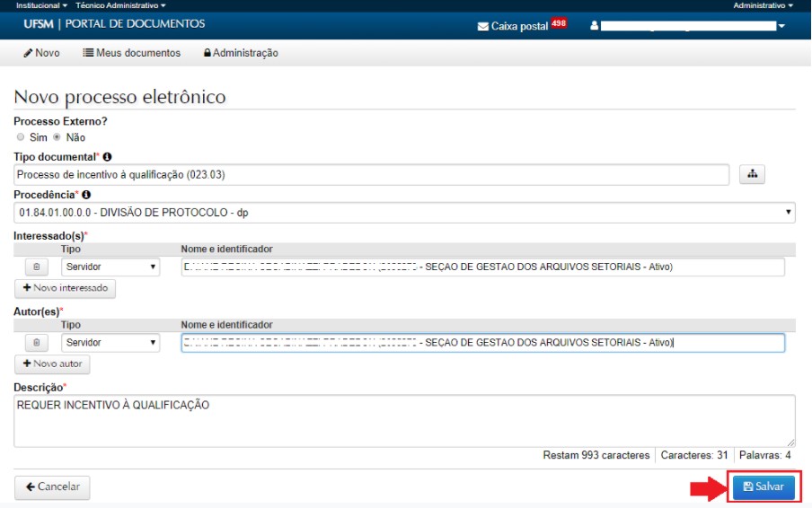Screen dimensions: 812x508
Task: Open Tipo dropdown for Autor(es)
Action: [x=110, y=343]
